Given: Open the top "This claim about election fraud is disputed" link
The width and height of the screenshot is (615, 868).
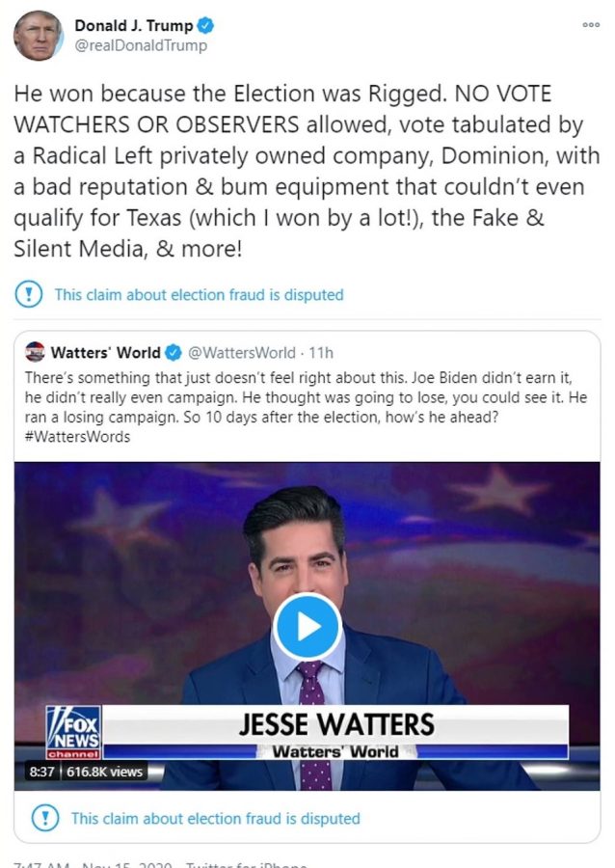Looking at the screenshot, I should pyautogui.click(x=200, y=294).
